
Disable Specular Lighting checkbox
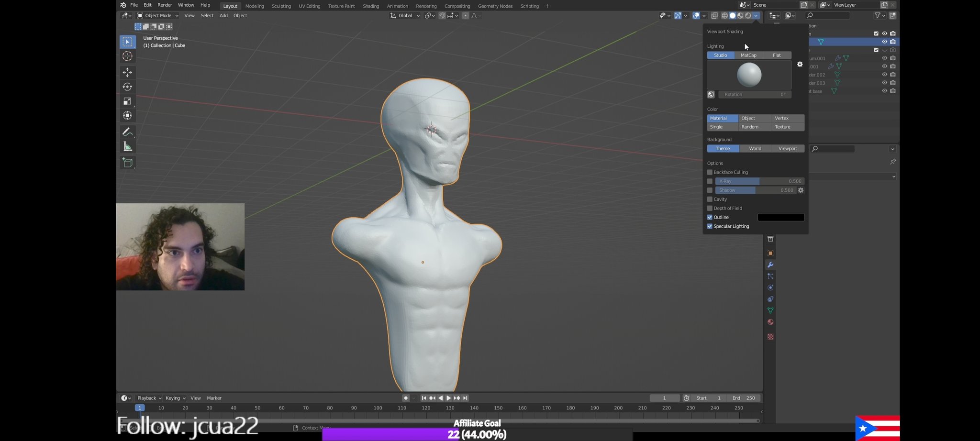(710, 226)
